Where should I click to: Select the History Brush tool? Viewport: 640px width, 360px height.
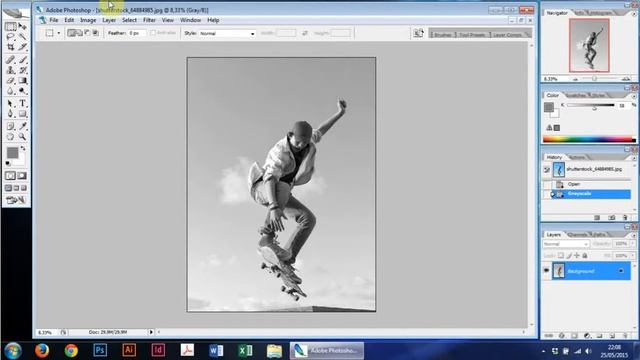(22, 70)
